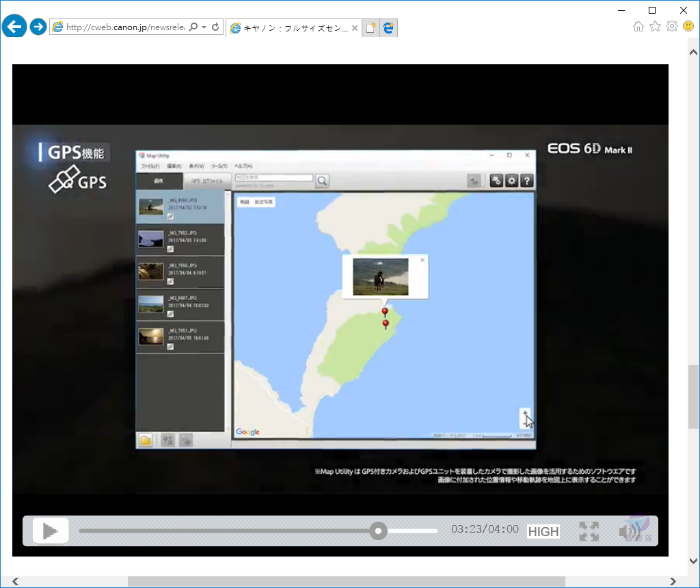Open Map Utility settings gear icon
The width and height of the screenshot is (700, 588).
(511, 181)
